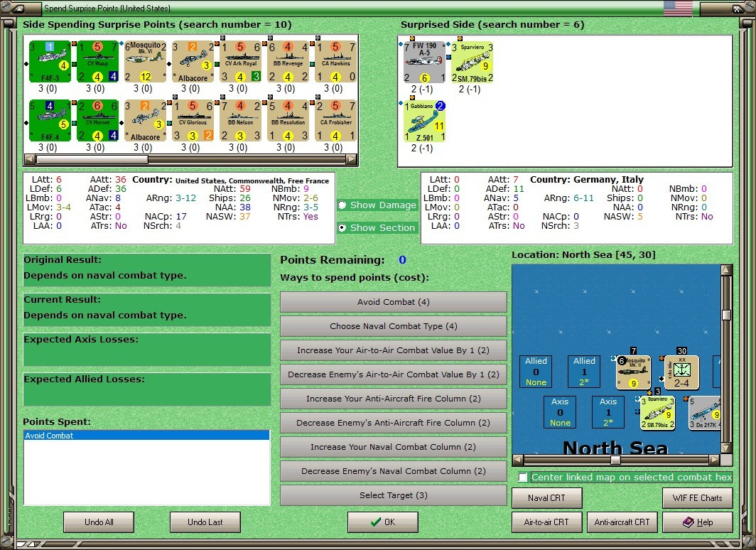Select the BB Nelson battleship counter
The width and height of the screenshot is (756, 550).
pos(241,121)
